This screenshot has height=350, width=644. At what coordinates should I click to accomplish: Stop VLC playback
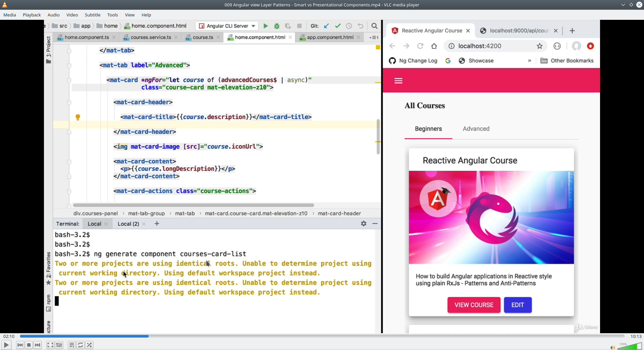[x=29, y=345]
